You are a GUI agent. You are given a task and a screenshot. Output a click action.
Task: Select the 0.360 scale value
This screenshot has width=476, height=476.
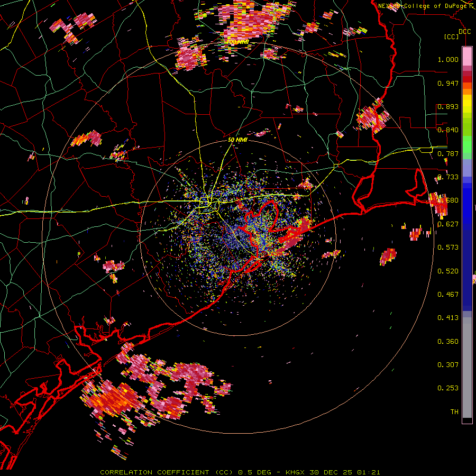[448, 342]
